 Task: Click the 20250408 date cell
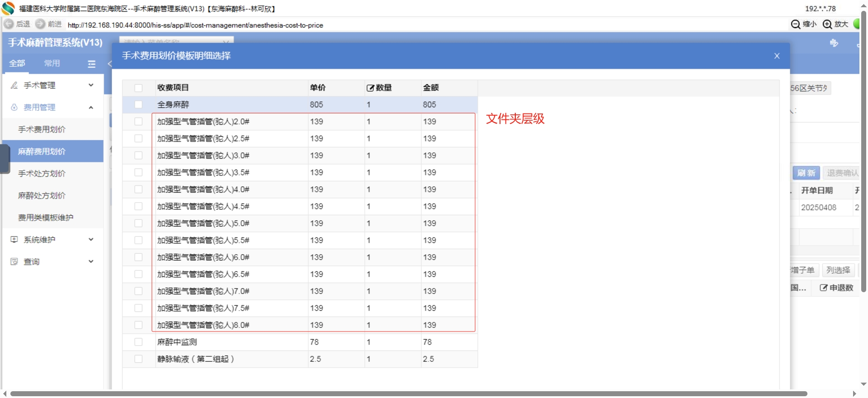point(819,208)
